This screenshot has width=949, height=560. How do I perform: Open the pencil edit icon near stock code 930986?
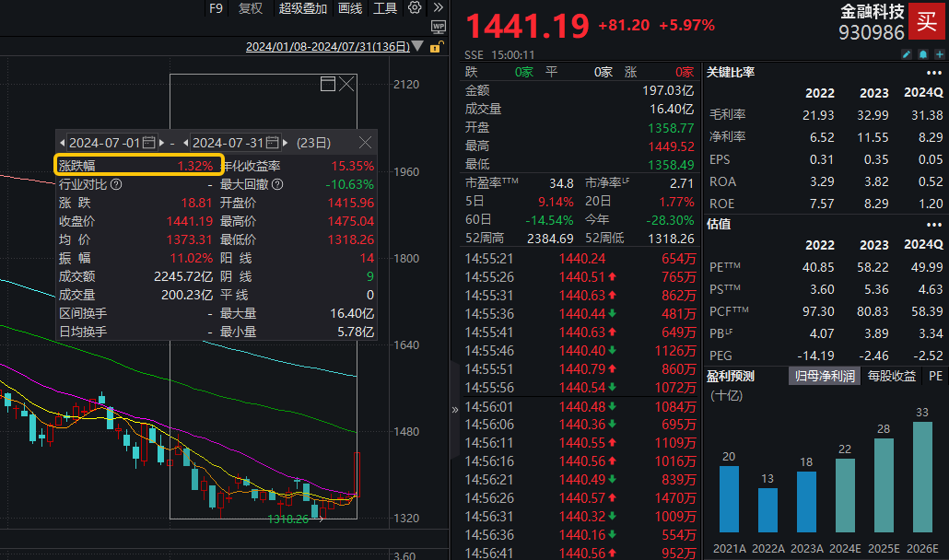[x=906, y=53]
